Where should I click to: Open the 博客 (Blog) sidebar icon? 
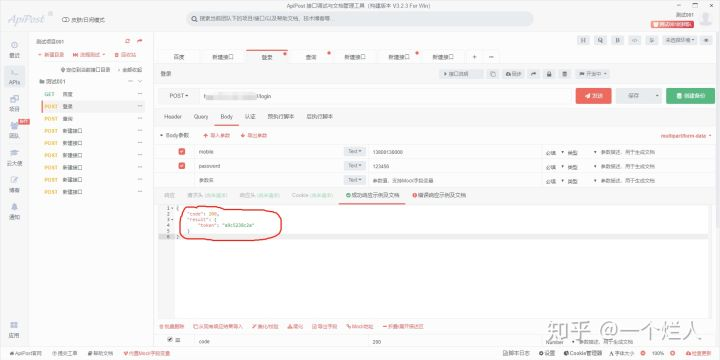click(15, 184)
